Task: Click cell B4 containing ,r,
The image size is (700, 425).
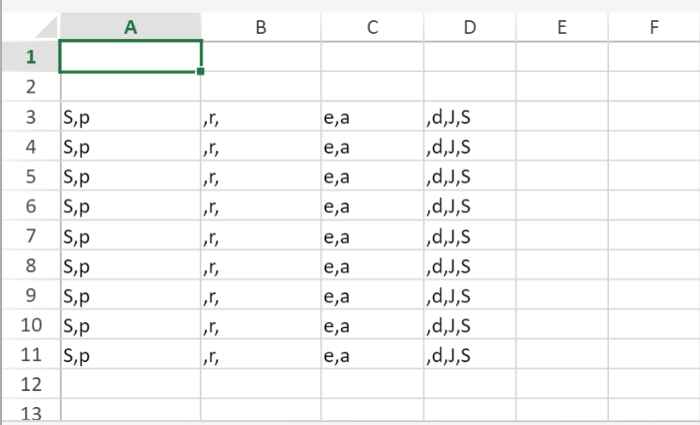Action: pyautogui.click(x=260, y=147)
